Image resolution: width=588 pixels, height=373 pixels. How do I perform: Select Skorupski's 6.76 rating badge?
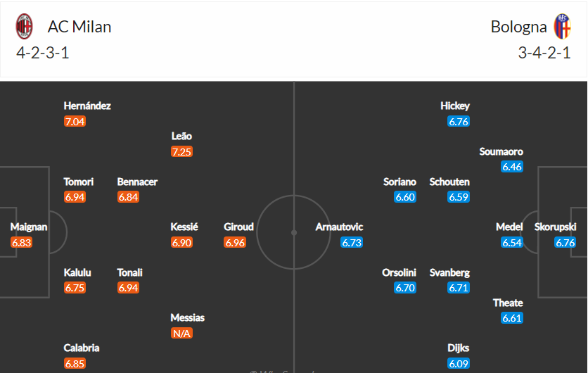(x=565, y=242)
